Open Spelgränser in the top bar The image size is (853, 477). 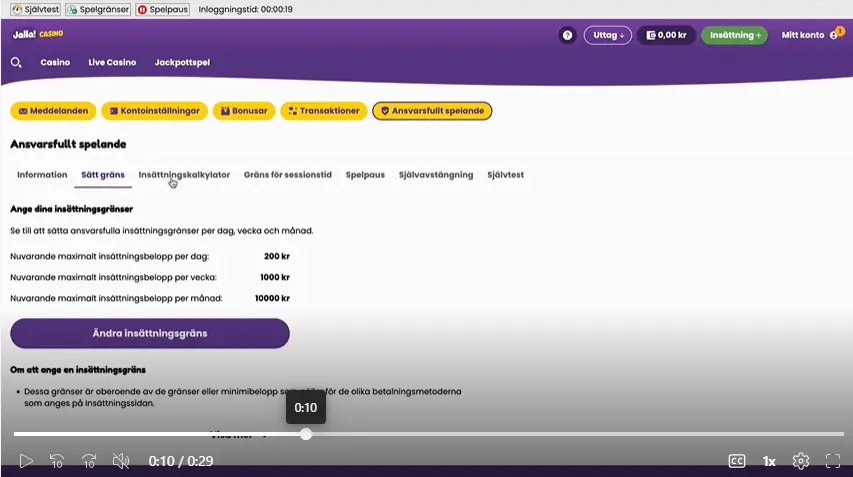click(98, 9)
